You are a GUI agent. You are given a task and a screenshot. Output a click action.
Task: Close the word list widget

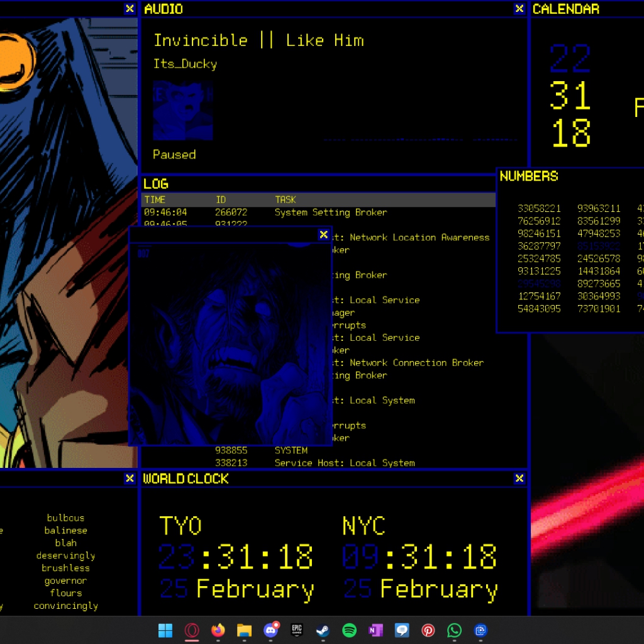(130, 478)
